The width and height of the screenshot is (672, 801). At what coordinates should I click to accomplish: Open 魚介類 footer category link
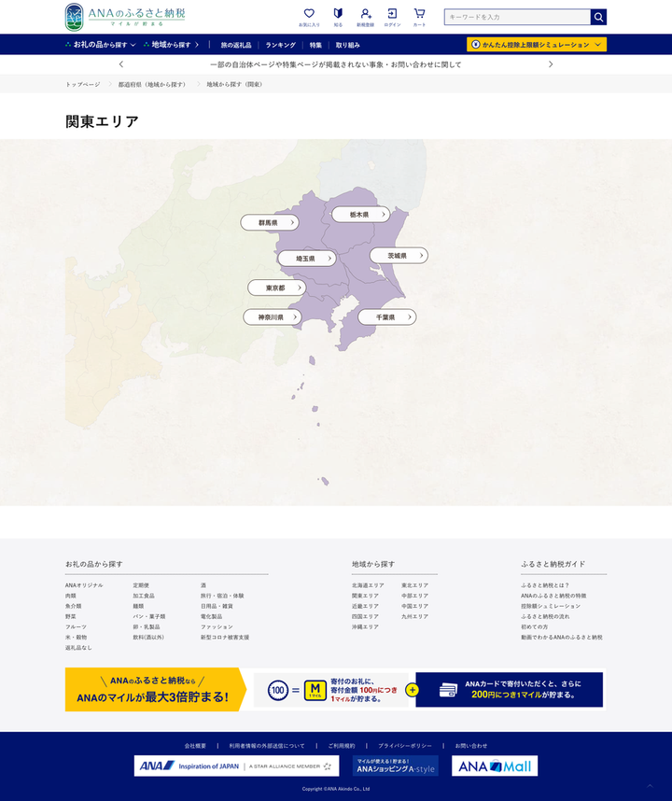(x=73, y=606)
